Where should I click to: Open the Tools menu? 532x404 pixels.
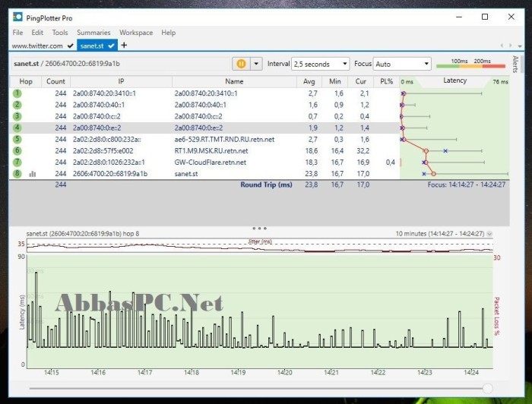point(60,33)
